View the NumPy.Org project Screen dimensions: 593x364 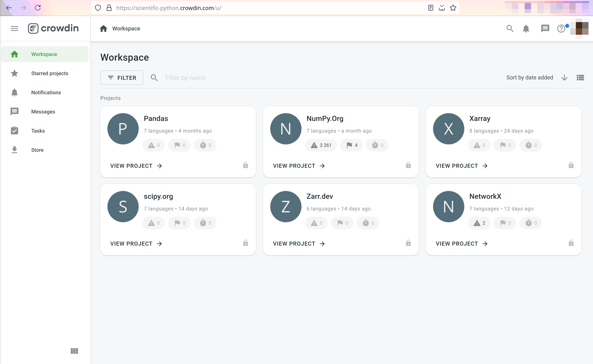pos(299,166)
